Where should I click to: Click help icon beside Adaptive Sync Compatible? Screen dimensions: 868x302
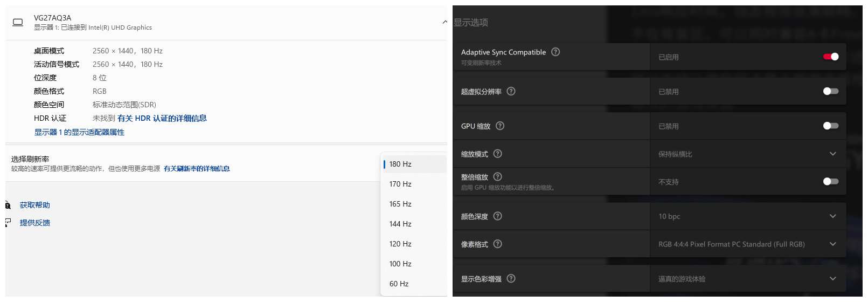(x=555, y=52)
